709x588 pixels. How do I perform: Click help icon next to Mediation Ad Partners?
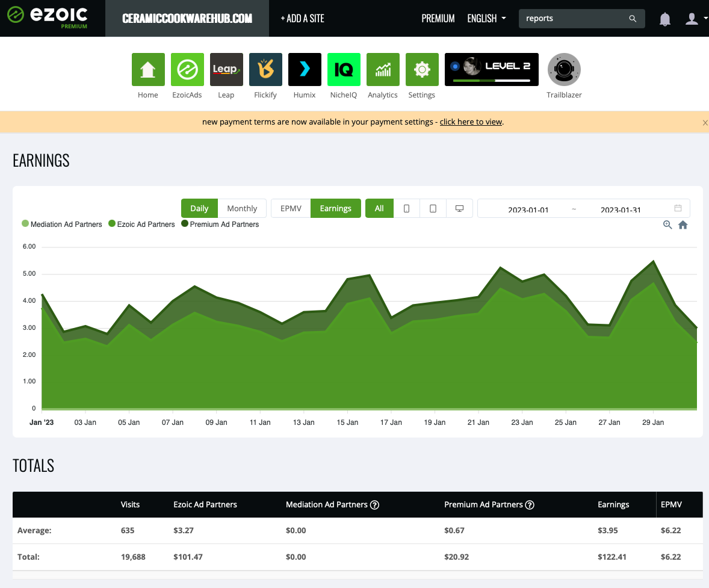pos(374,505)
